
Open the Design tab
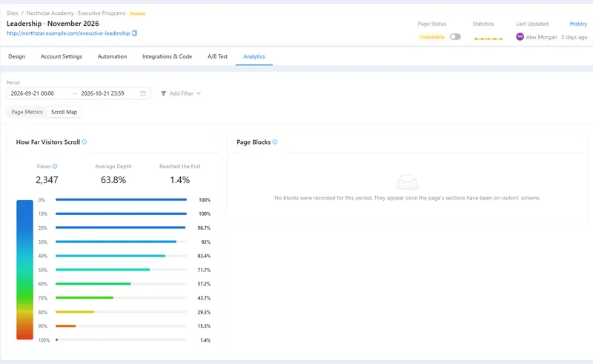point(16,56)
